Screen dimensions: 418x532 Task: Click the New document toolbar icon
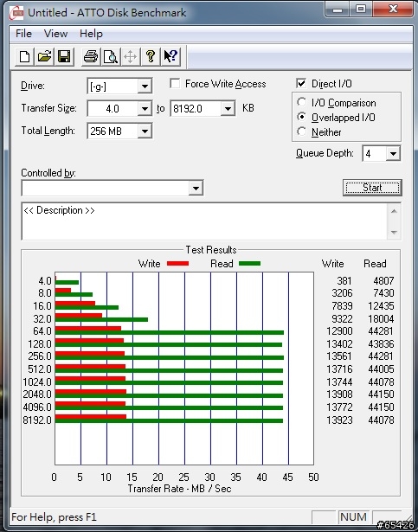coord(24,56)
